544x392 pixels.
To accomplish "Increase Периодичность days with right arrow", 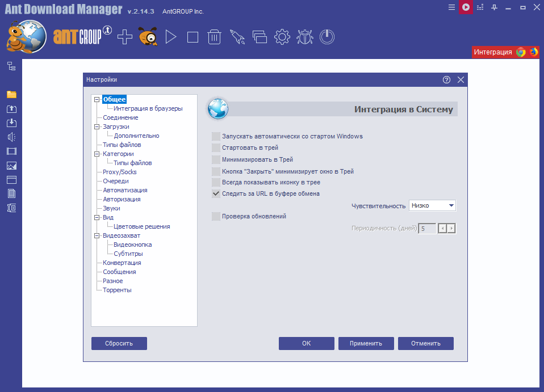I will (451, 229).
